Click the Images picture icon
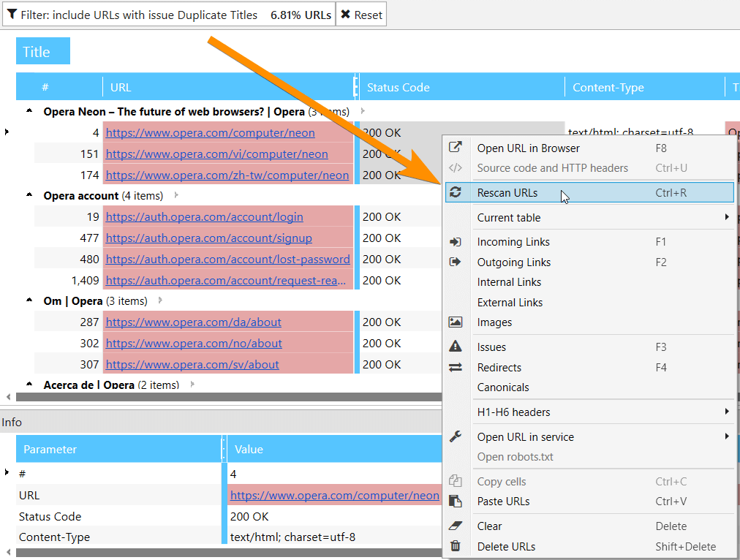Image resolution: width=740 pixels, height=560 pixels. coord(456,322)
